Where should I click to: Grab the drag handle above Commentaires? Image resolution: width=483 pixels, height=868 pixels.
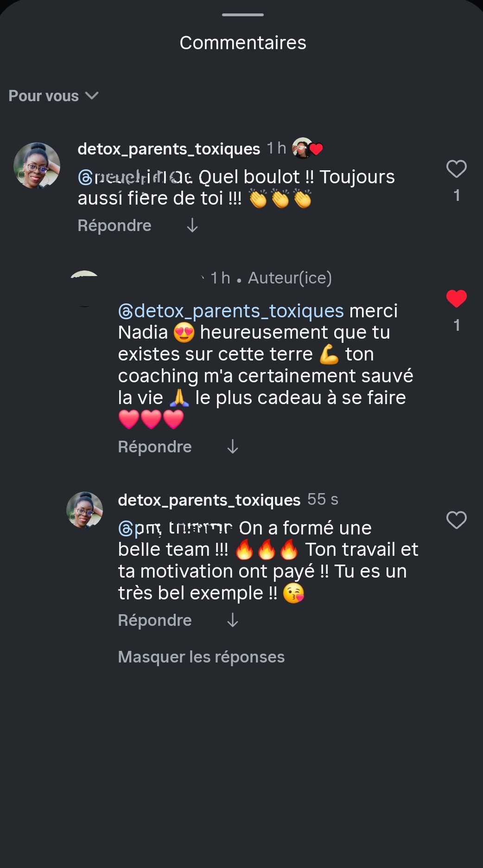pyautogui.click(x=242, y=15)
